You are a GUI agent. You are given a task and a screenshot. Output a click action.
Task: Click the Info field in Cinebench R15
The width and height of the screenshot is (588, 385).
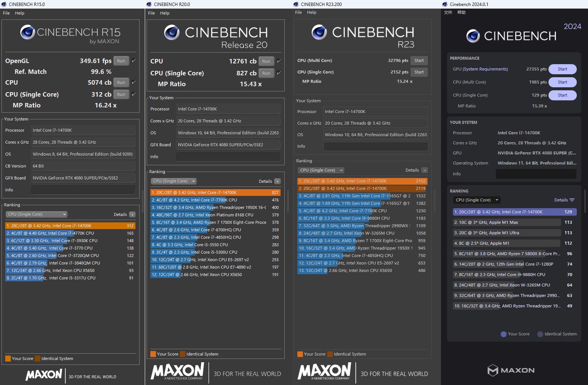[x=83, y=190]
